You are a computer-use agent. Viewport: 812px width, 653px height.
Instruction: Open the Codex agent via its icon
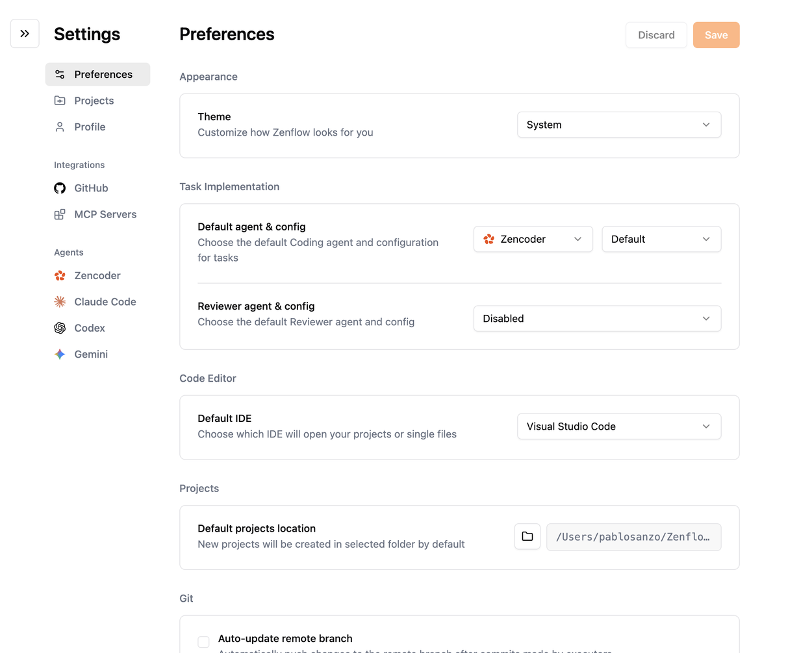pos(60,328)
